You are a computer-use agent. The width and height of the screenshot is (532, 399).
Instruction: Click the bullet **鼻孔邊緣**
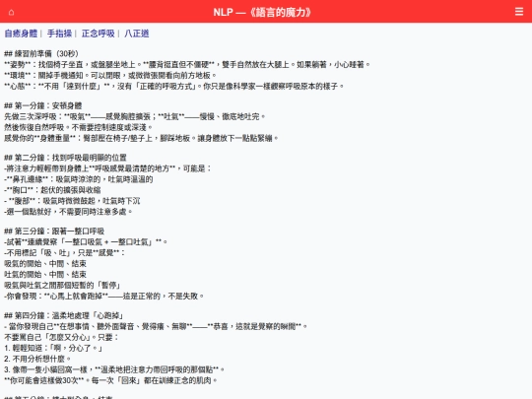[79, 179]
